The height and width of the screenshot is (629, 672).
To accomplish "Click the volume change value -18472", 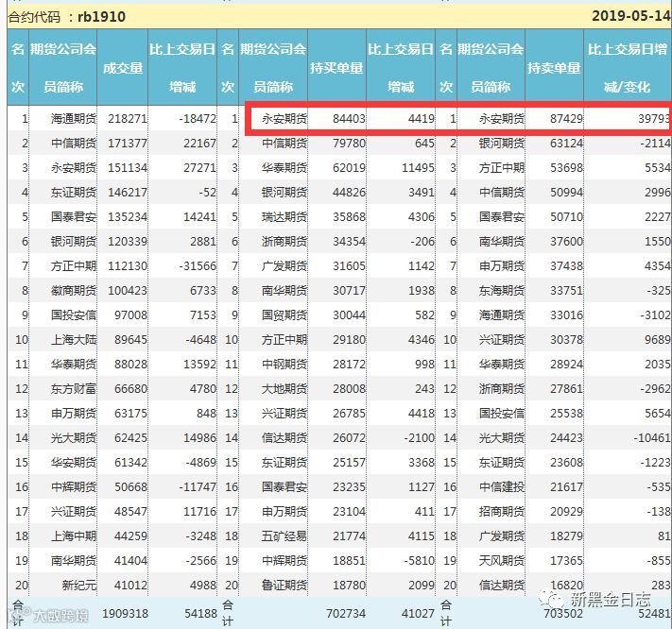I will tap(198, 119).
